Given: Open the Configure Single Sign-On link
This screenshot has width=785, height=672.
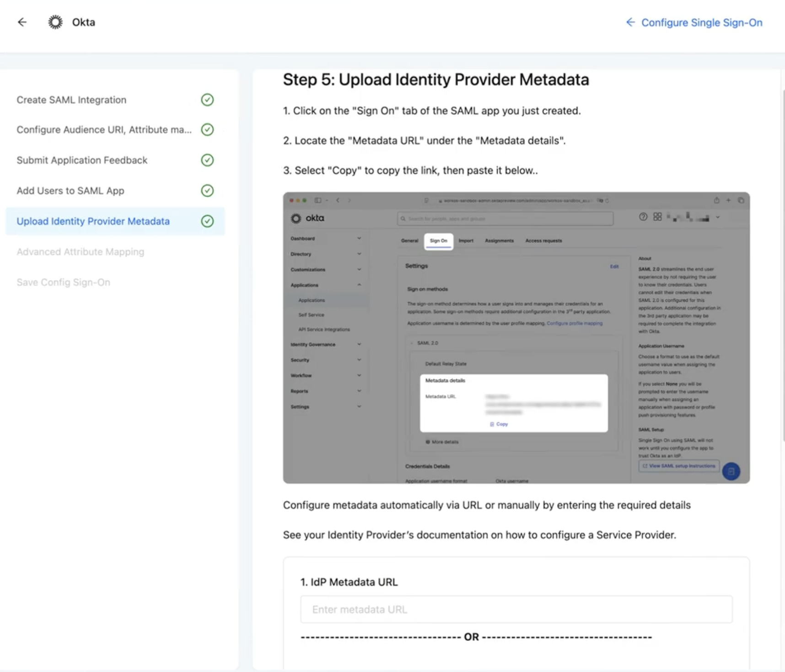Looking at the screenshot, I should pyautogui.click(x=694, y=22).
